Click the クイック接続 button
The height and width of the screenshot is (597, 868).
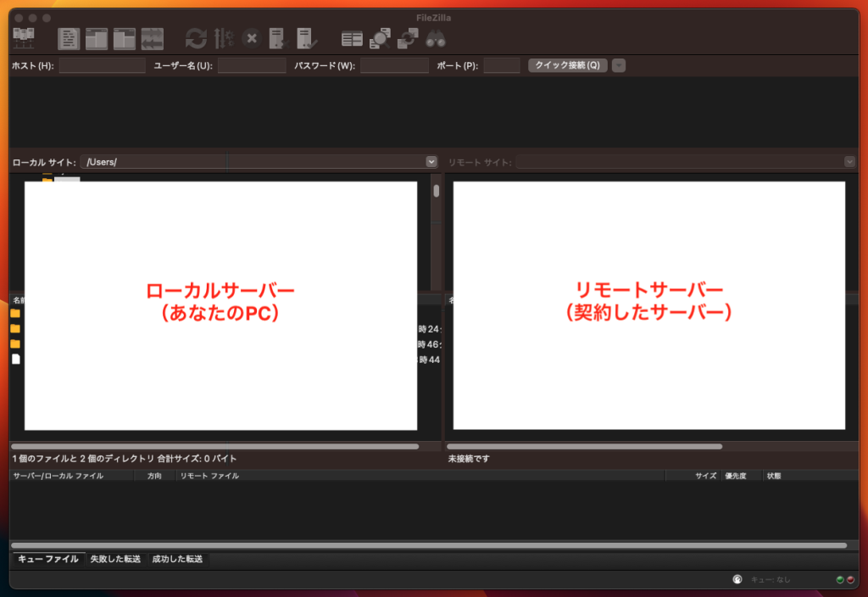(x=567, y=65)
